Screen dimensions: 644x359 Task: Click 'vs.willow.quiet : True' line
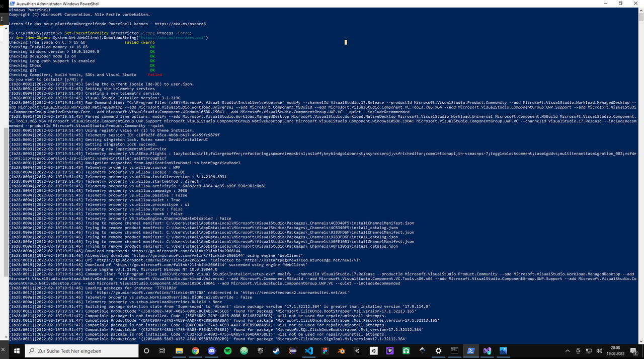pyautogui.click(x=95, y=200)
